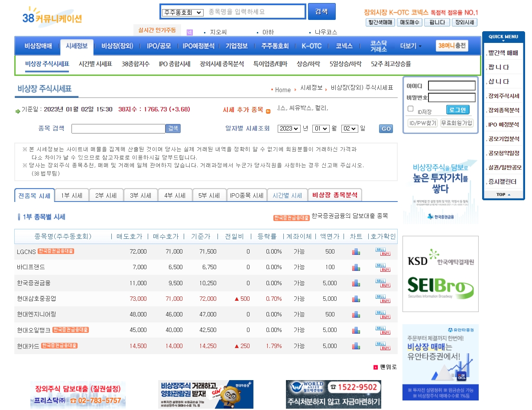532x410 pixels.
Task: Open chart icon for 현대카드 row
Action: pyautogui.click(x=356, y=346)
